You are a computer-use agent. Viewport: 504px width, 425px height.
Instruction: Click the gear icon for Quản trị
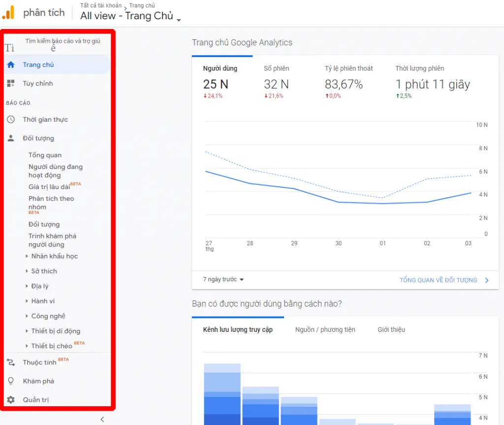point(11,399)
